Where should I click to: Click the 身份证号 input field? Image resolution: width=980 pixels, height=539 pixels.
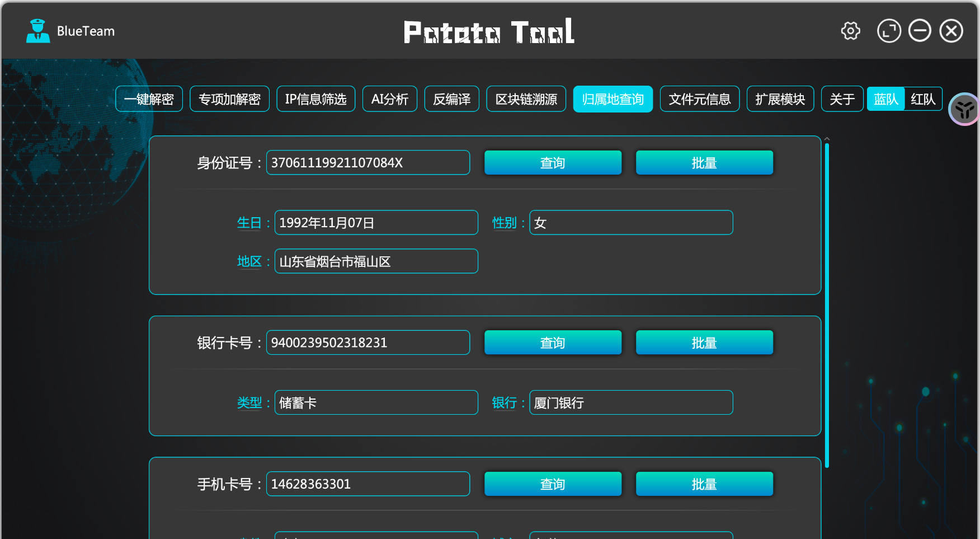(368, 162)
